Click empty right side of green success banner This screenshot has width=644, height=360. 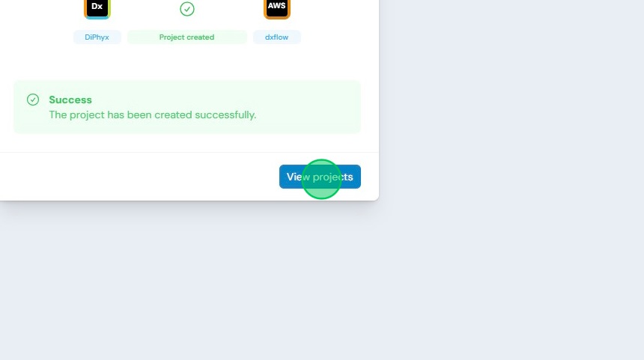click(312, 107)
